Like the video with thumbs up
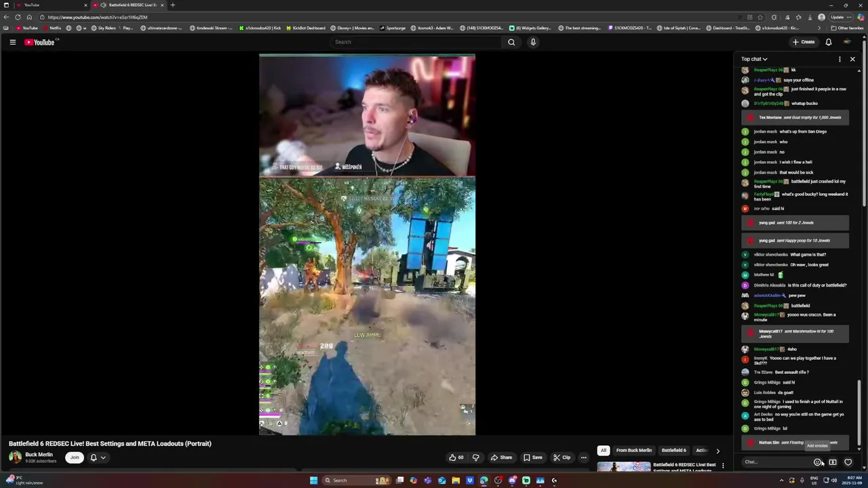The height and width of the screenshot is (488, 868). pyautogui.click(x=456, y=457)
